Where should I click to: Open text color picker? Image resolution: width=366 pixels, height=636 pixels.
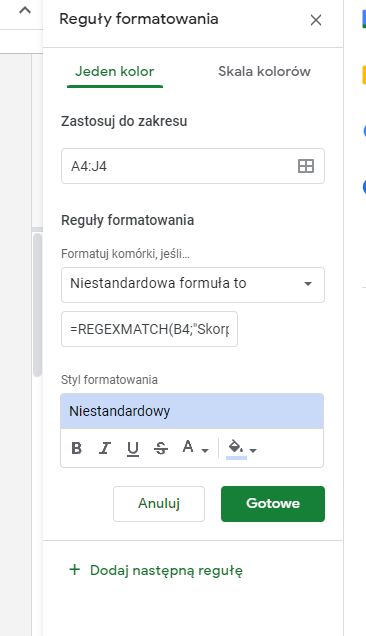point(188,447)
